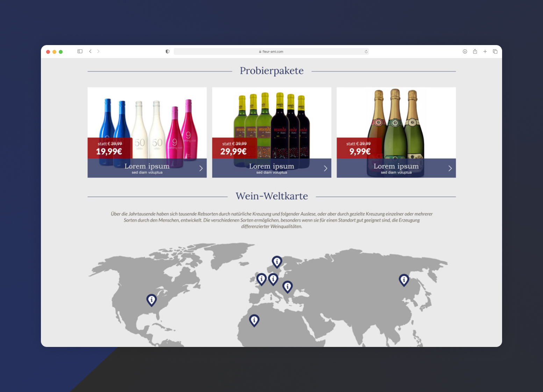543x392 pixels.
Task: Open the downloads icon in toolbar
Action: [465, 51]
